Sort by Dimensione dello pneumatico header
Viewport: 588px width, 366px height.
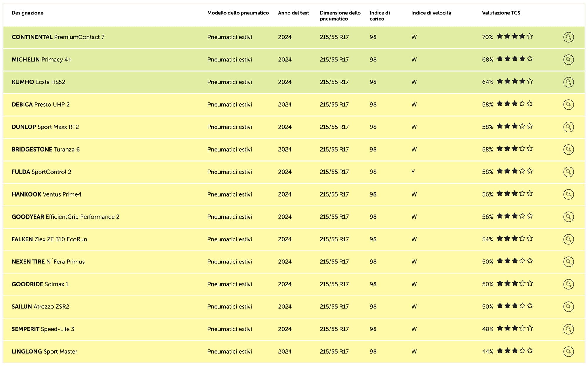point(340,16)
